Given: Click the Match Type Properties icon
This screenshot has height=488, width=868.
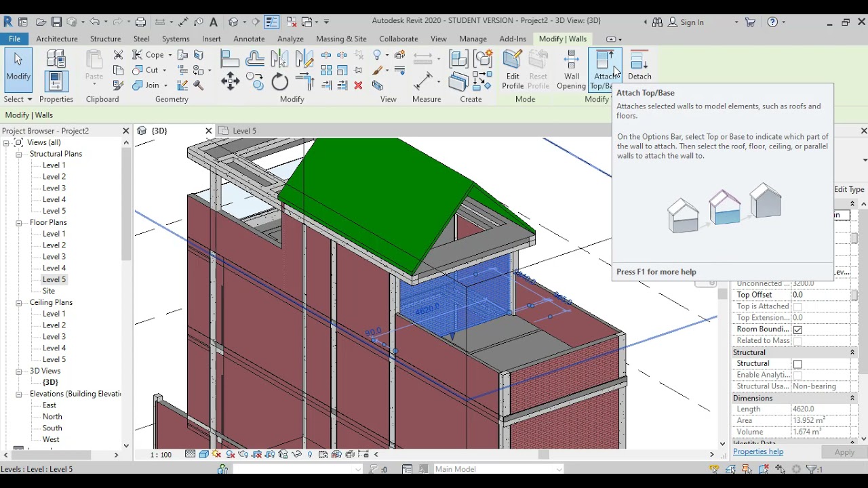Looking at the screenshot, I should (118, 85).
